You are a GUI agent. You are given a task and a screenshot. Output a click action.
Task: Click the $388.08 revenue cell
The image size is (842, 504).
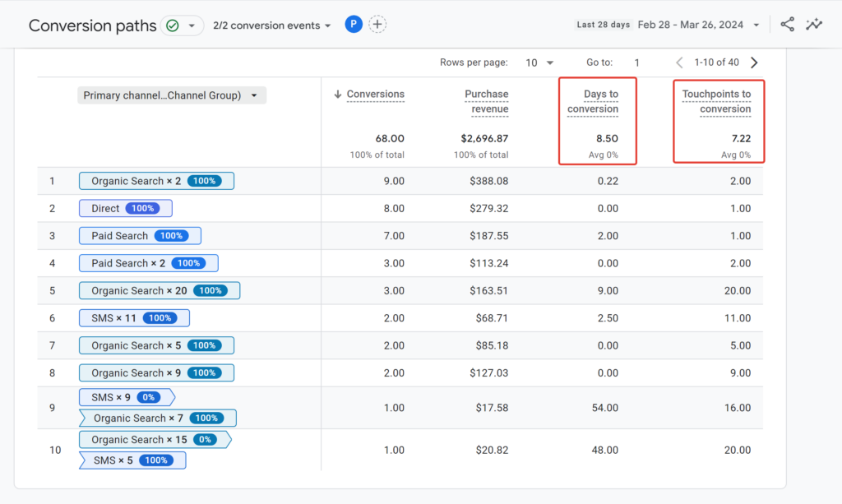488,181
